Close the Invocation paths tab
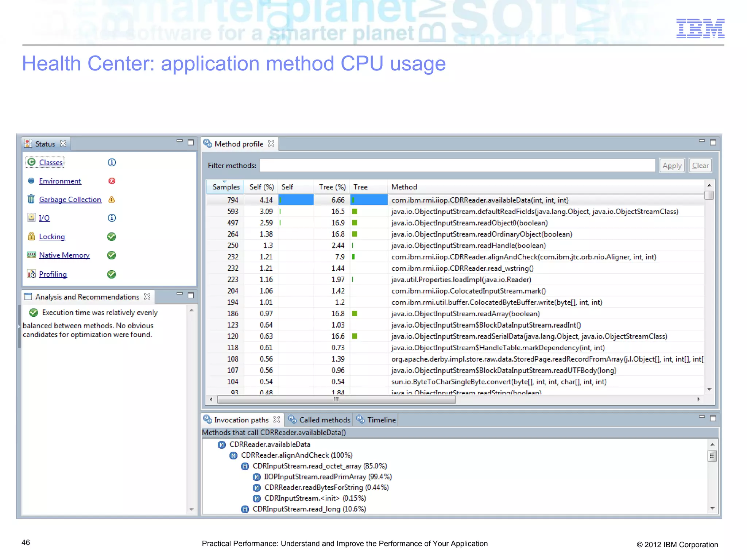This screenshot has width=747, height=560. (x=277, y=419)
